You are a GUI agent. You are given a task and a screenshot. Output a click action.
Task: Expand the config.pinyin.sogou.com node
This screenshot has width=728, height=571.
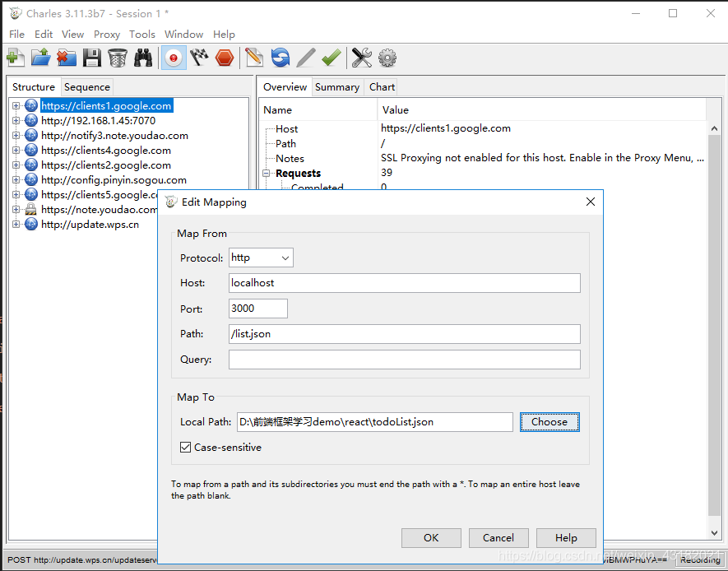16,180
